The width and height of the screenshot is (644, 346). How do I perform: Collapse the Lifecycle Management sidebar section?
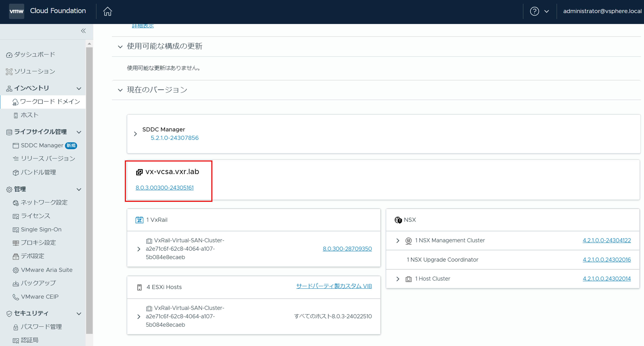point(79,132)
